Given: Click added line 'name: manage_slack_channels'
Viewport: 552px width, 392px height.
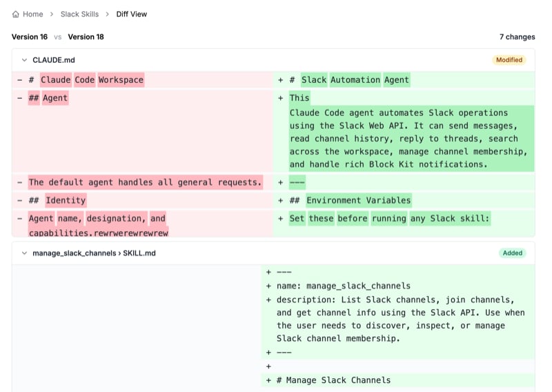Looking at the screenshot, I should tap(398, 286).
